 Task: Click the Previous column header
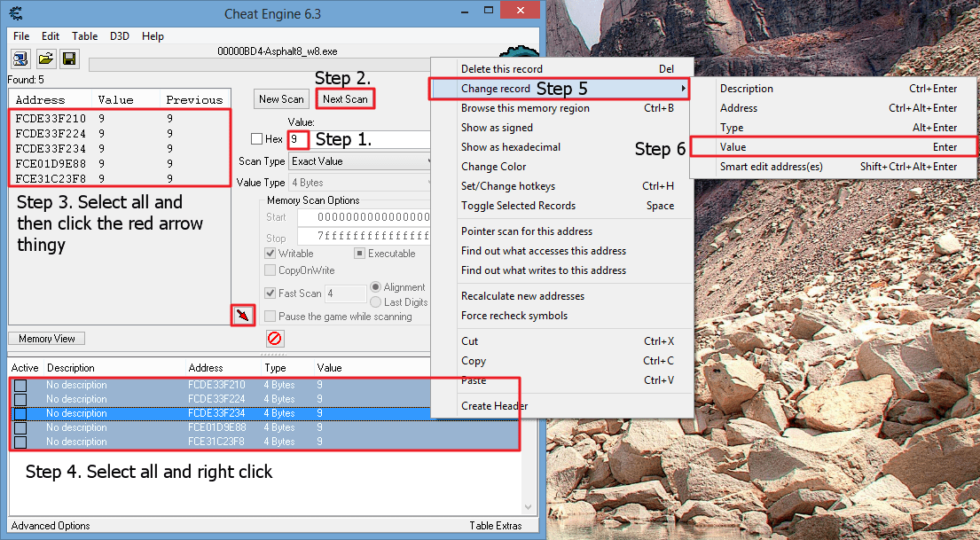click(194, 99)
